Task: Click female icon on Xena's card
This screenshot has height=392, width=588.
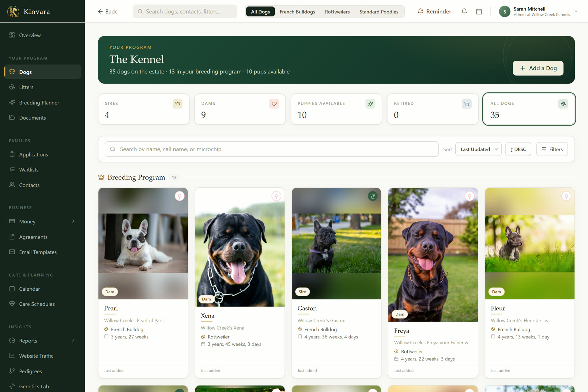Action: [x=276, y=196]
